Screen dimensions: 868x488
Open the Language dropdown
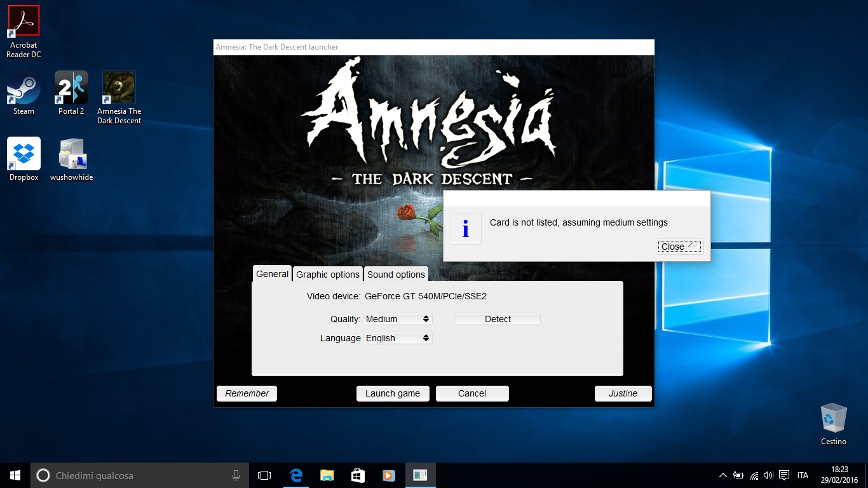click(x=398, y=338)
